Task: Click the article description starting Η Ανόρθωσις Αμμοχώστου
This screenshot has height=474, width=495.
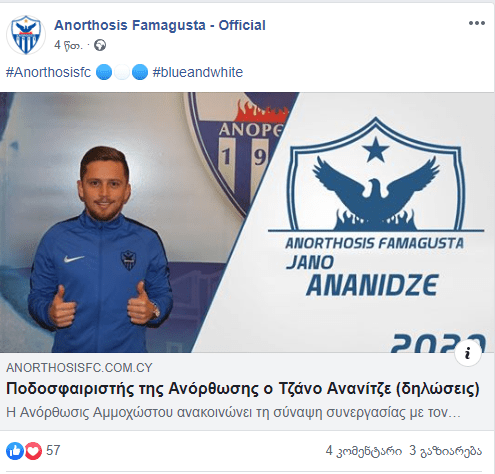Action: click(233, 413)
